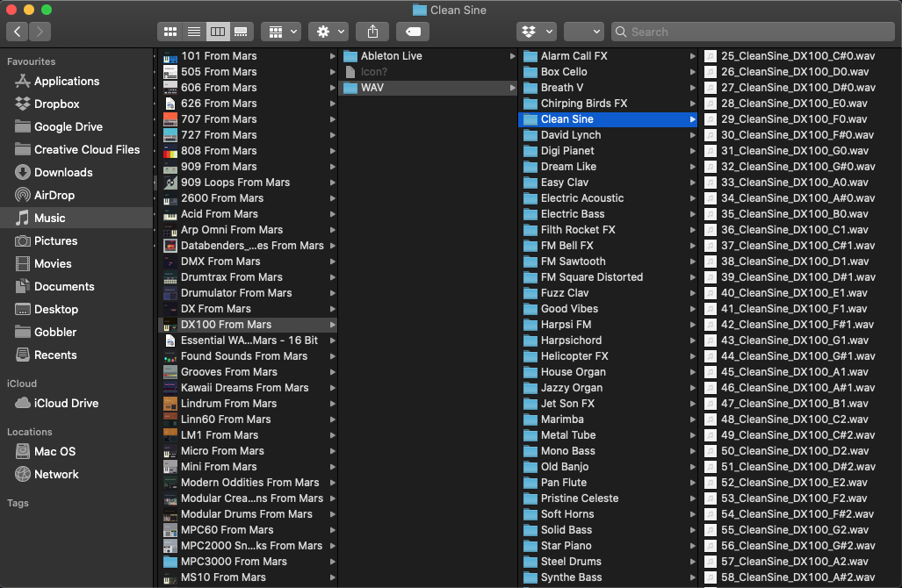Viewport: 902px width, 588px height.
Task: Open Movies in the sidebar
Action: pyautogui.click(x=77, y=264)
